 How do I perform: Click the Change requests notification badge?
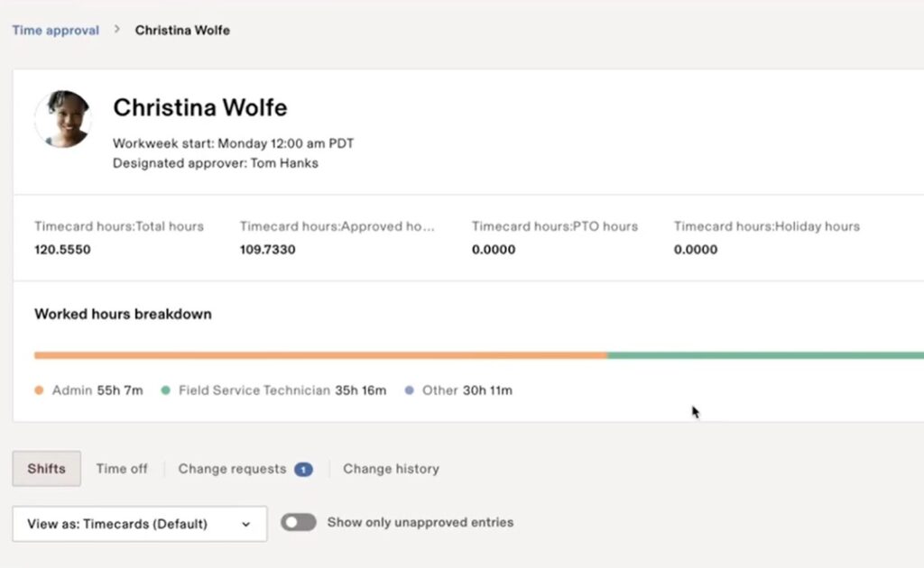tap(302, 469)
